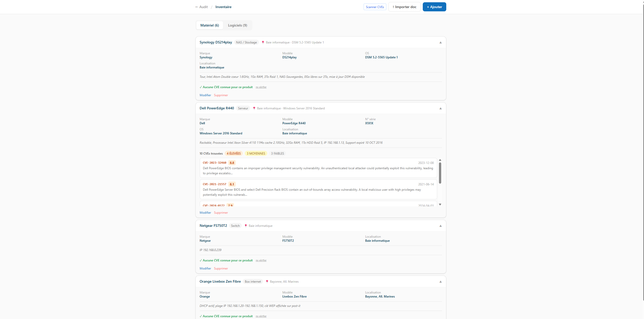Click the CVE list scrollbar thumb
The height and width of the screenshot is (319, 644).
[440, 173]
